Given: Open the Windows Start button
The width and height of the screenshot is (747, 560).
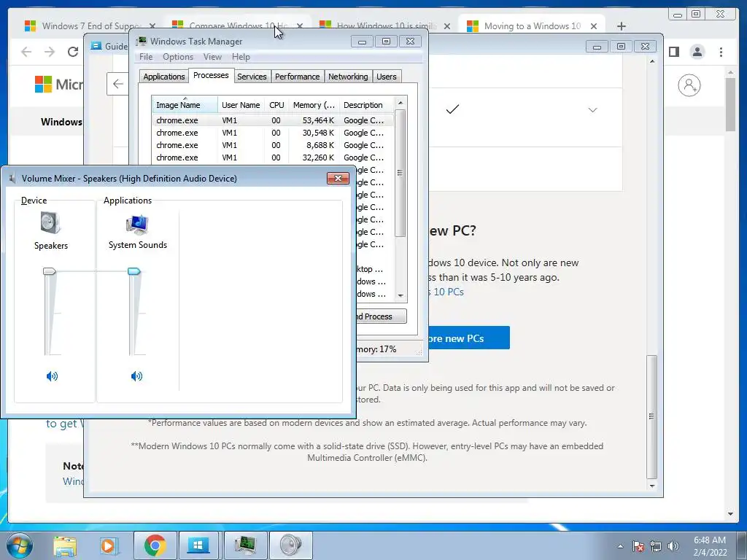Looking at the screenshot, I should click(20, 545).
